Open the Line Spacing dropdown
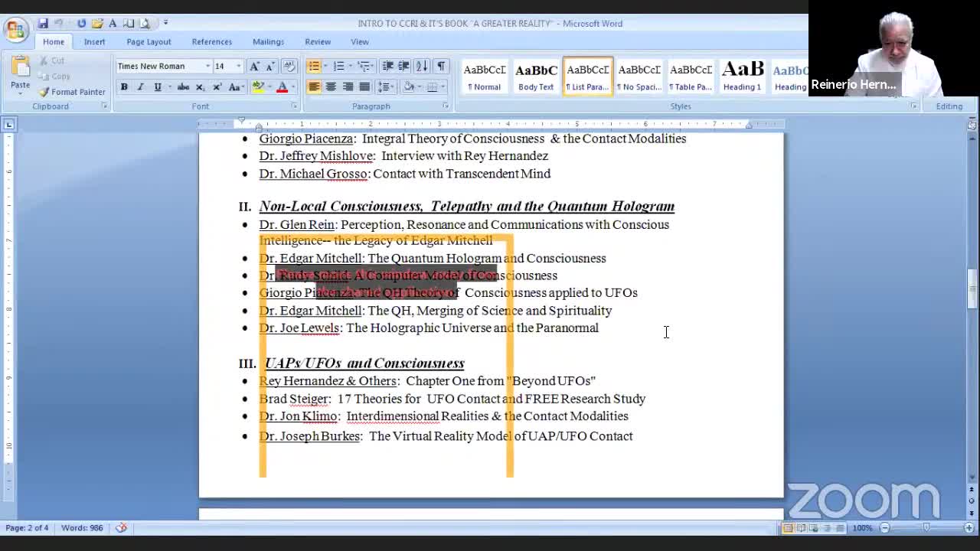Screen dimensions: 980x551 386,87
